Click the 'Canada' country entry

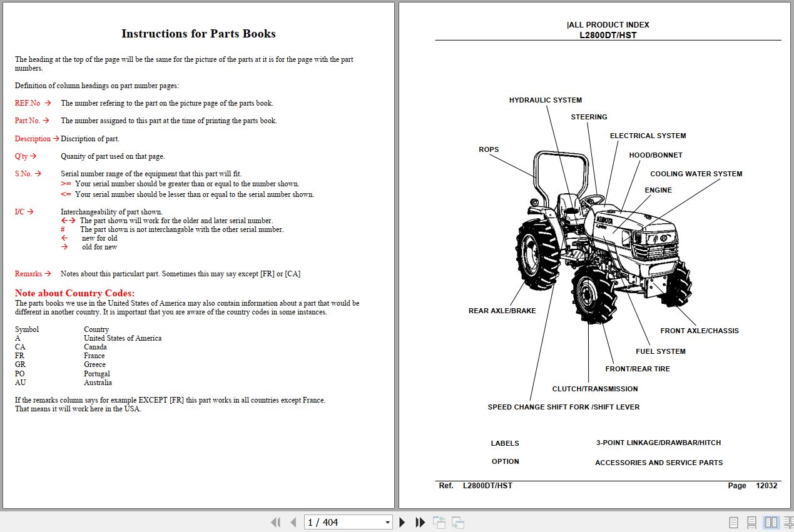pyautogui.click(x=95, y=347)
